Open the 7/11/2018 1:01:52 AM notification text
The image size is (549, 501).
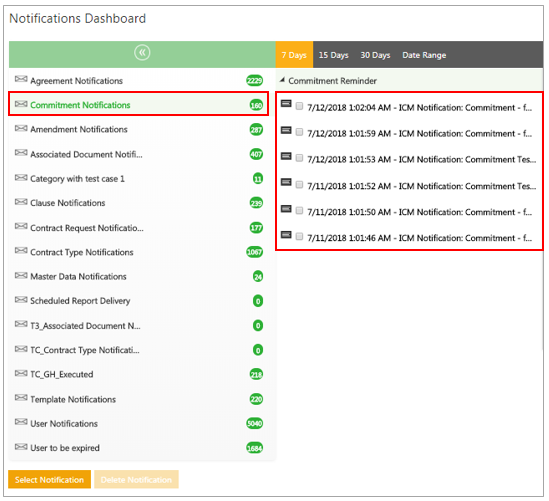pyautogui.click(x=422, y=186)
